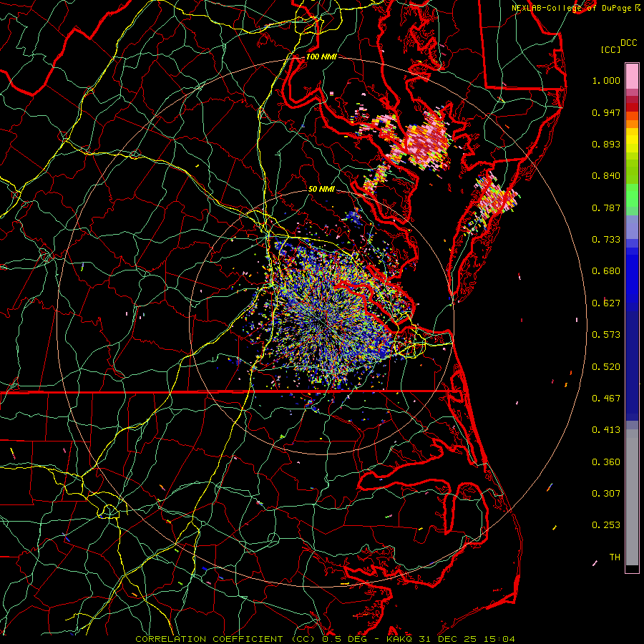Click the TH label at the legend bottom
The image size is (644, 644).
(615, 557)
